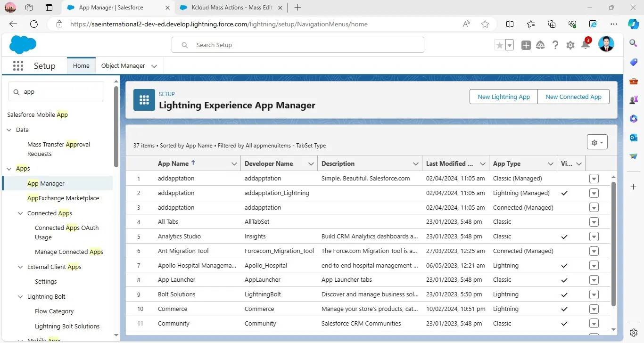Collapse the Connected Apps tree section

tap(20, 213)
